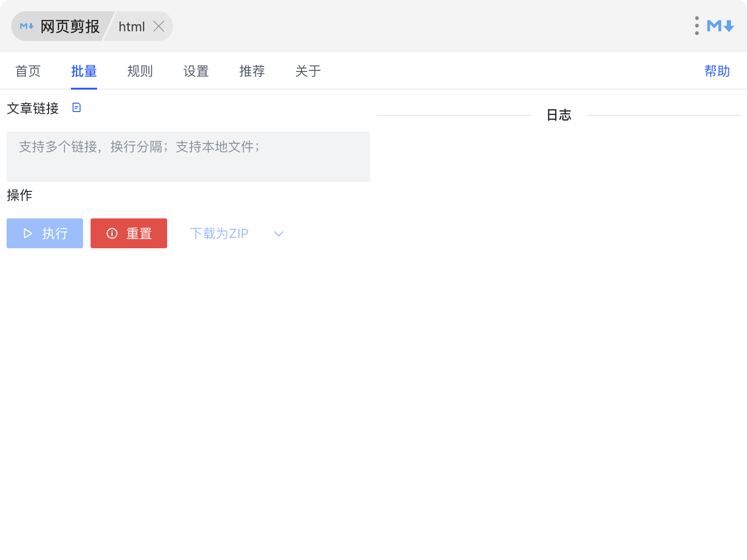Click the 文章链接 label
The image size is (747, 560).
tap(33, 108)
